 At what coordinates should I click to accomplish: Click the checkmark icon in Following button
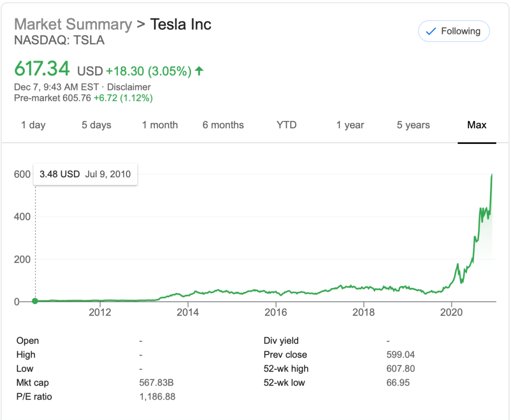click(x=430, y=31)
